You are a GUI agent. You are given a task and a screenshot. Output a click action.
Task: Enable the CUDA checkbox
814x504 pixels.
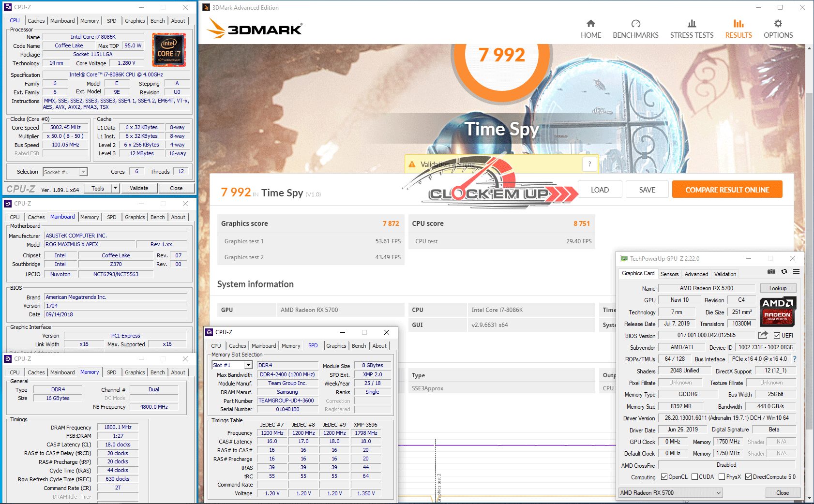click(x=695, y=477)
